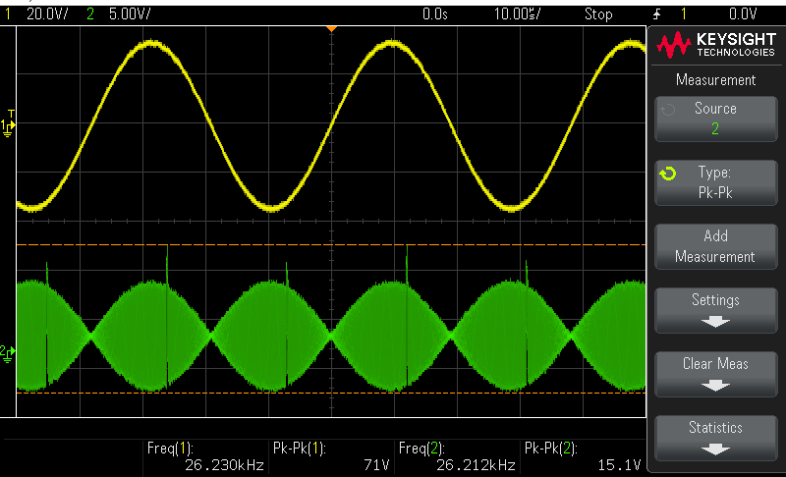Click the Freq(1) 26.230kHz measurement

point(206,456)
